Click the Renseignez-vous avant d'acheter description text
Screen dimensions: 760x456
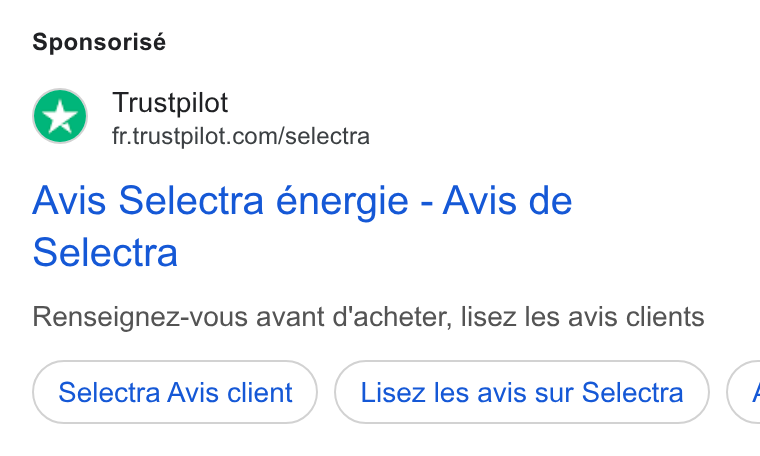368,317
